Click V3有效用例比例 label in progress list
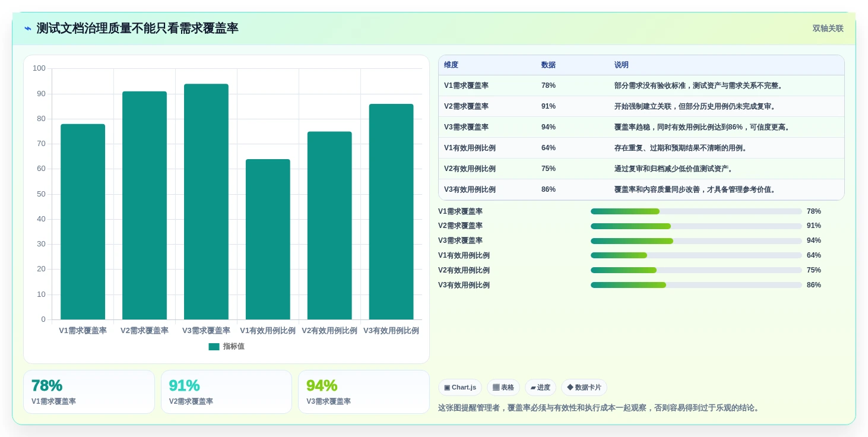This screenshot has height=437, width=868. coord(464,285)
